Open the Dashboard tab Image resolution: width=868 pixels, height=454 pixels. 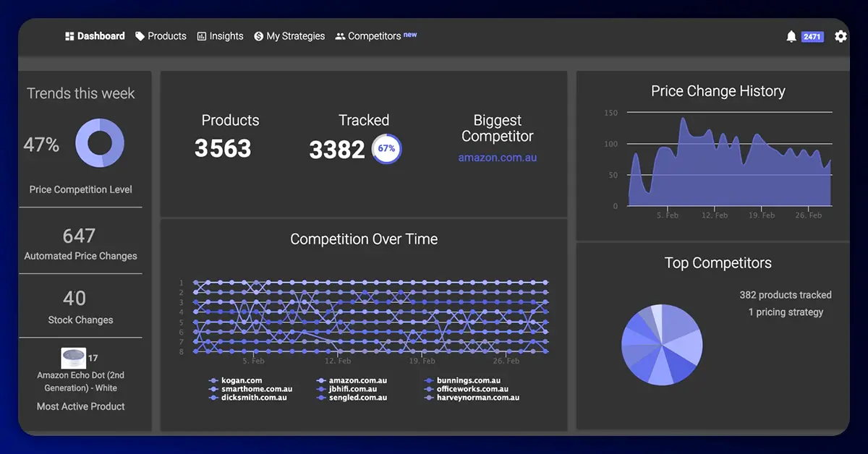(x=95, y=36)
